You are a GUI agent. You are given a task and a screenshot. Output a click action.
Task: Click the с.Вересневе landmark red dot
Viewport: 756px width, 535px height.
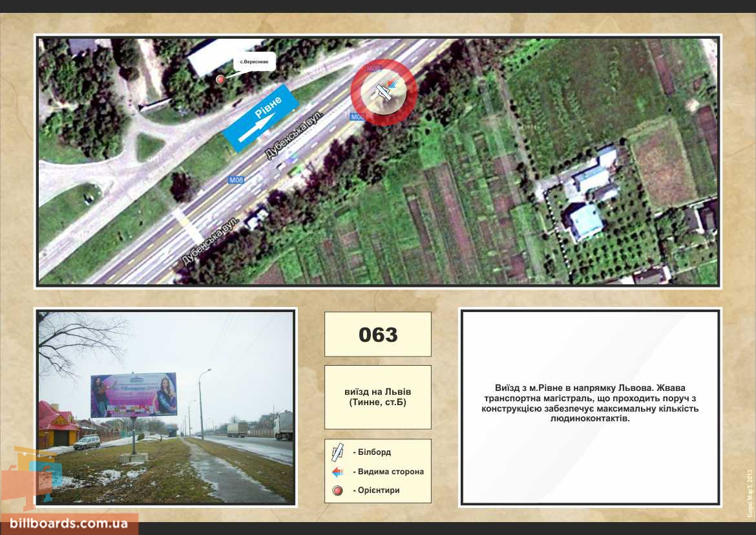click(x=220, y=79)
